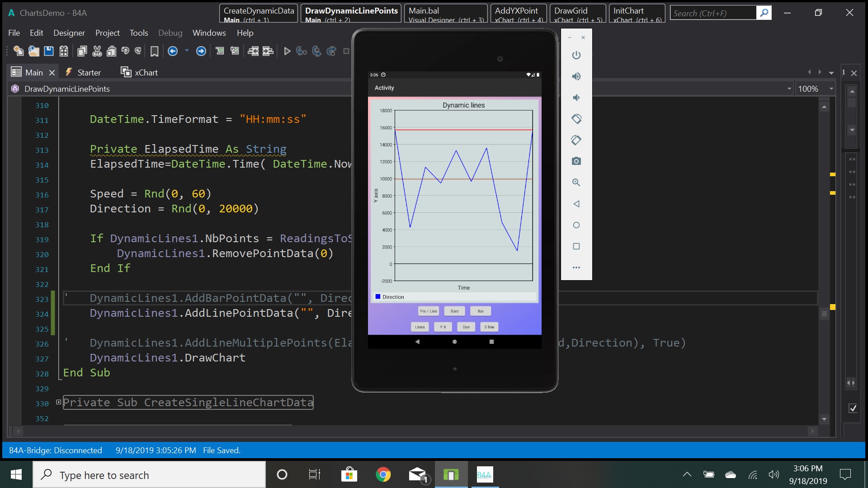Save the file with the floppy icon
The height and width of the screenshot is (488, 868).
tap(49, 51)
